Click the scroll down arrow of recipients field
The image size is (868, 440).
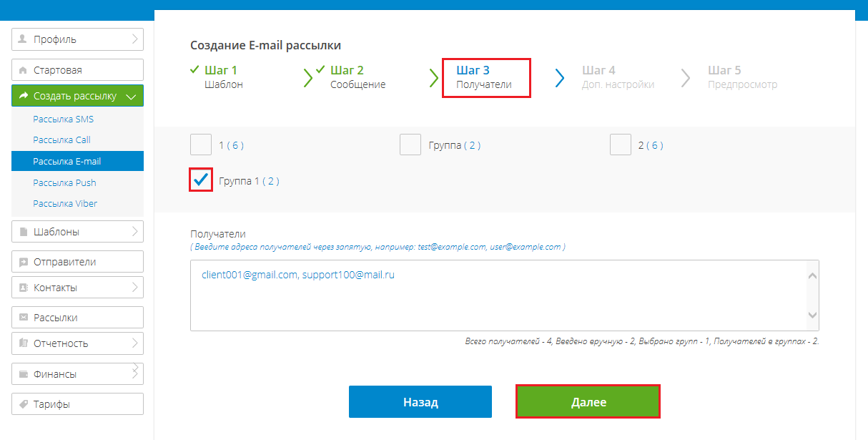pos(812,315)
